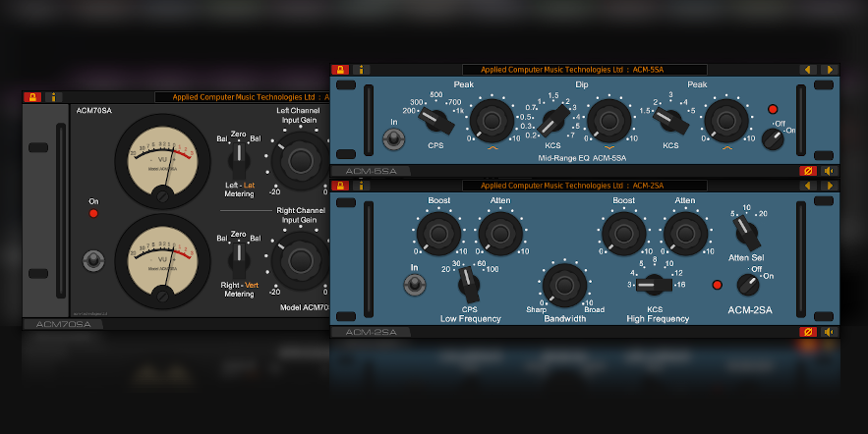Click the bypass icon on ACM-2SA
The height and width of the screenshot is (434, 868).
tap(808, 332)
